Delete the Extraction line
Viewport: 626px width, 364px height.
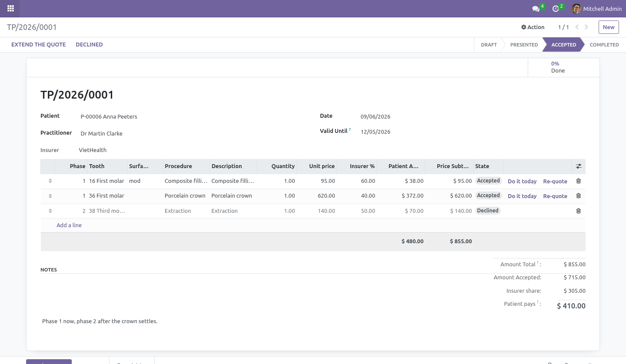pyautogui.click(x=579, y=211)
